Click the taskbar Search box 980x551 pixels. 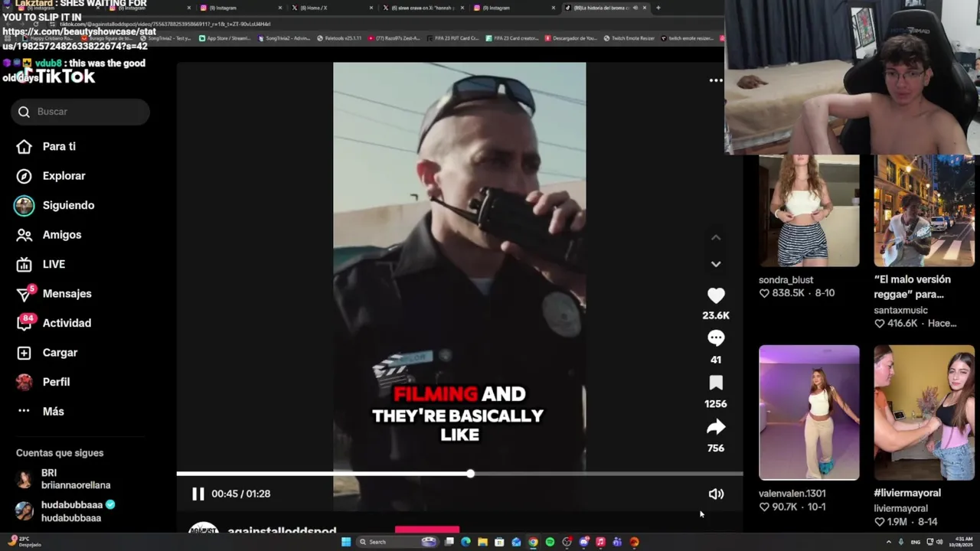pyautogui.click(x=398, y=542)
